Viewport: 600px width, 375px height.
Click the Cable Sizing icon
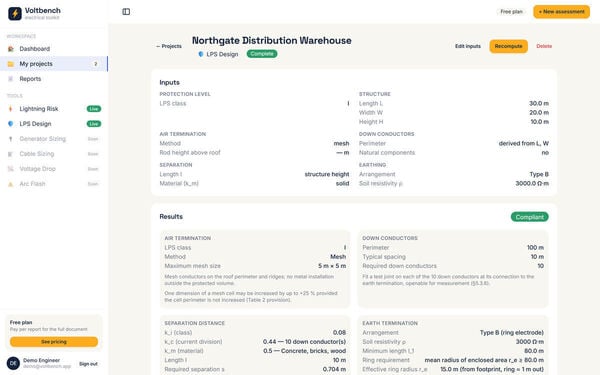[11, 154]
